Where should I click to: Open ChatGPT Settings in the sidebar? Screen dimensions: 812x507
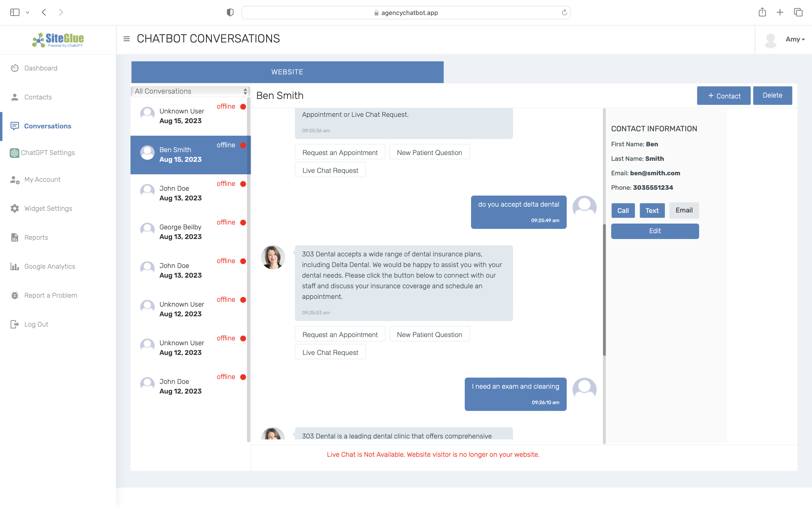48,153
